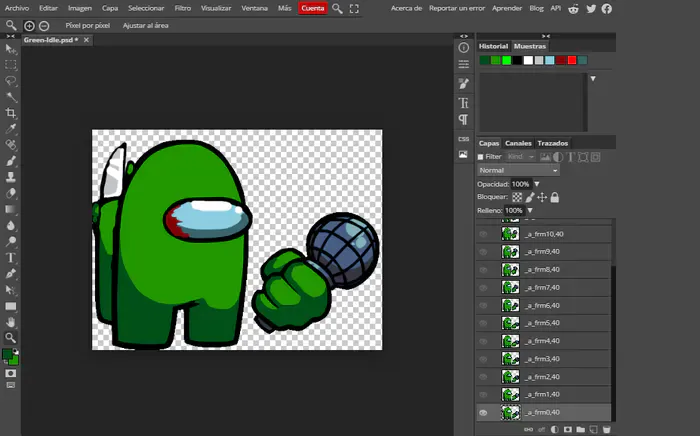Select the Type (T) tool
The height and width of the screenshot is (436, 700).
tap(11, 257)
